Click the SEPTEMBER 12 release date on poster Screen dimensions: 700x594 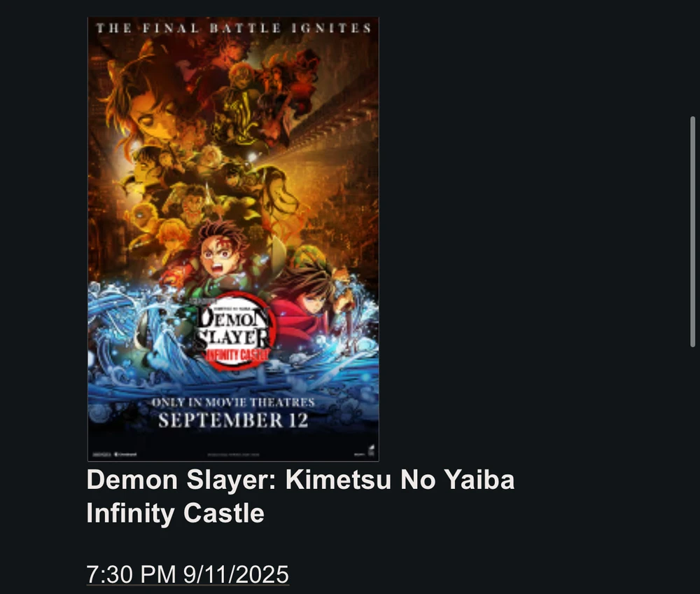click(234, 420)
